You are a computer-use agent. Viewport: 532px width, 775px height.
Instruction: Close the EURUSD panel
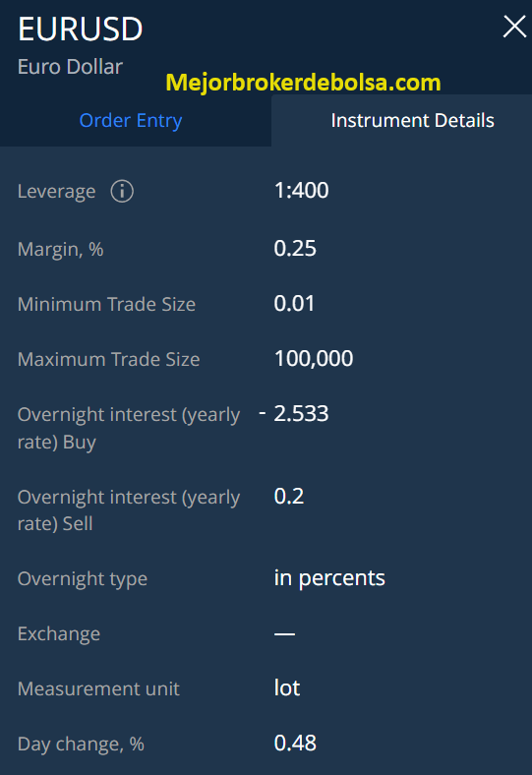click(514, 27)
